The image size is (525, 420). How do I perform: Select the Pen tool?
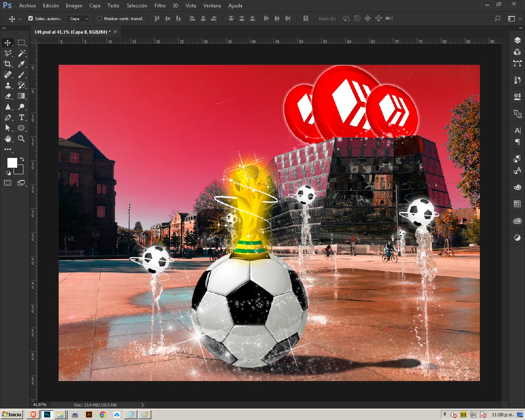pyautogui.click(x=8, y=117)
